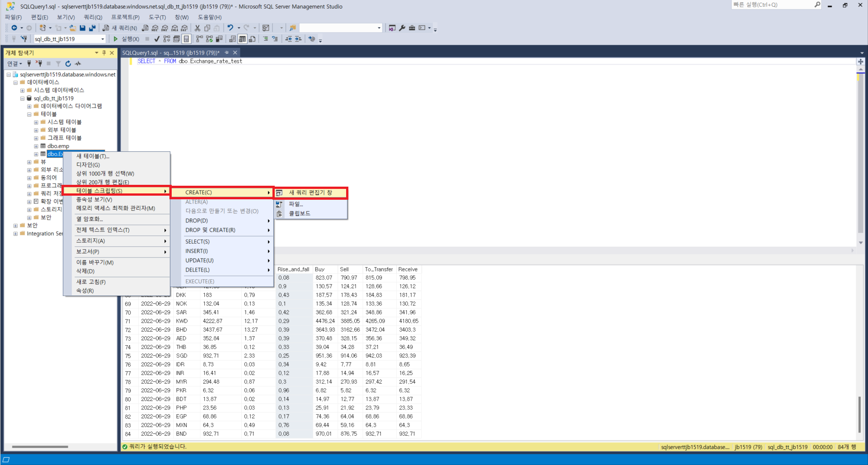Open Activity Monitor pulse icon
The height and width of the screenshot is (465, 868).
click(78, 64)
